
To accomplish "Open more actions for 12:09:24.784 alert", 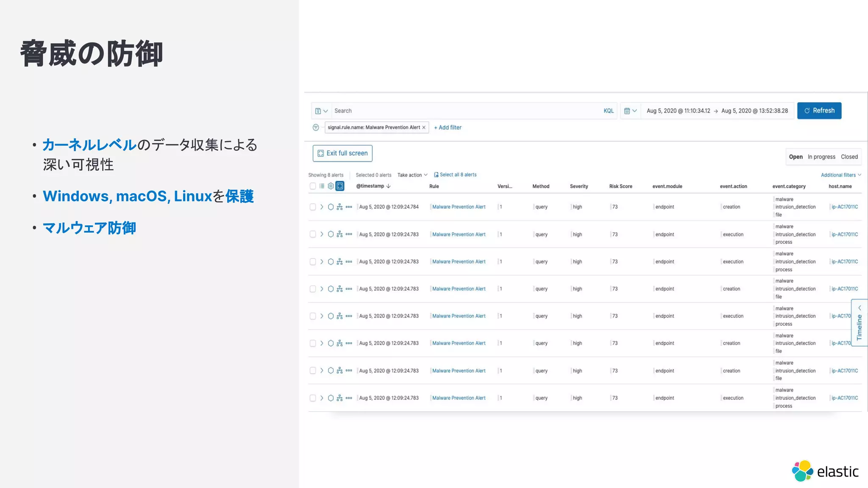I will [349, 207].
